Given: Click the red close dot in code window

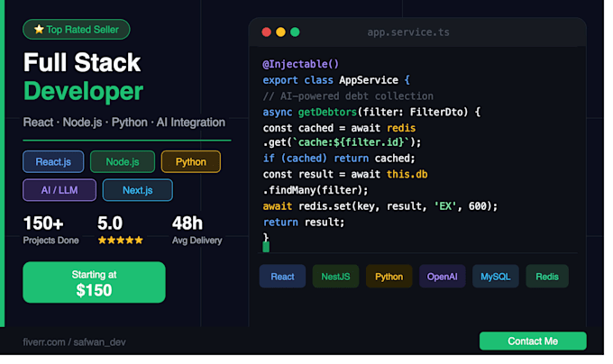Looking at the screenshot, I should pos(266,32).
